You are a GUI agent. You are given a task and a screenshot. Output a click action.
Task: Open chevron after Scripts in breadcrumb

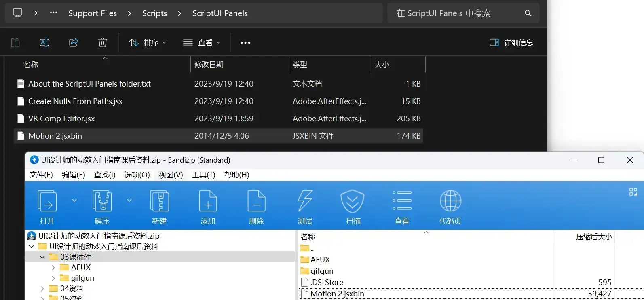point(179,13)
